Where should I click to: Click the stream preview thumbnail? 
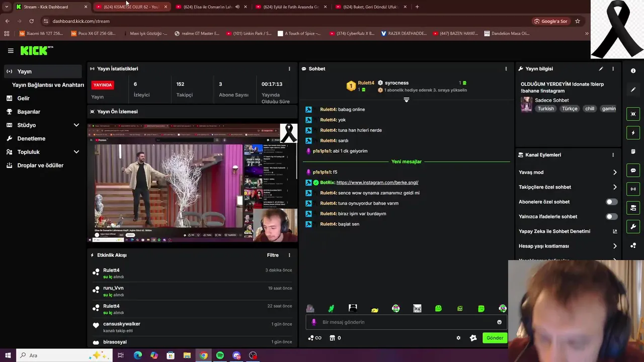point(192,183)
